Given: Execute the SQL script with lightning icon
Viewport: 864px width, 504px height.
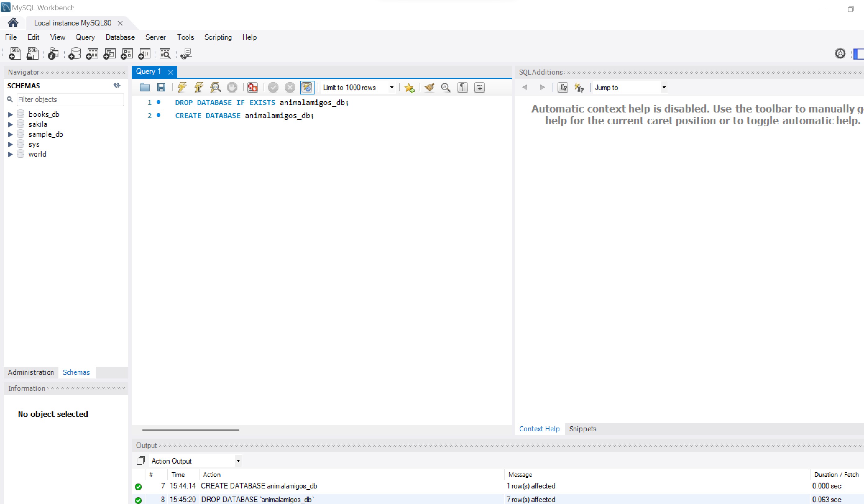Looking at the screenshot, I should click(182, 87).
